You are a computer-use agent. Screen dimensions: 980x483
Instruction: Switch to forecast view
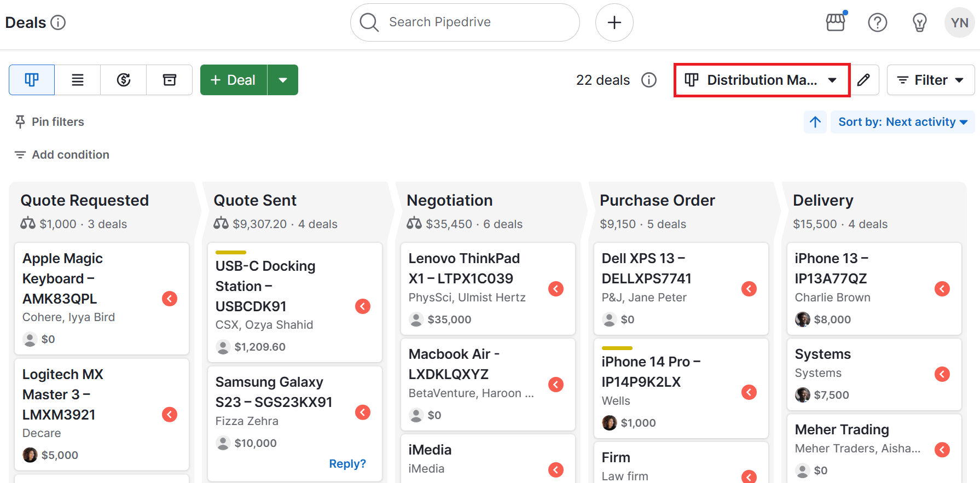[124, 80]
